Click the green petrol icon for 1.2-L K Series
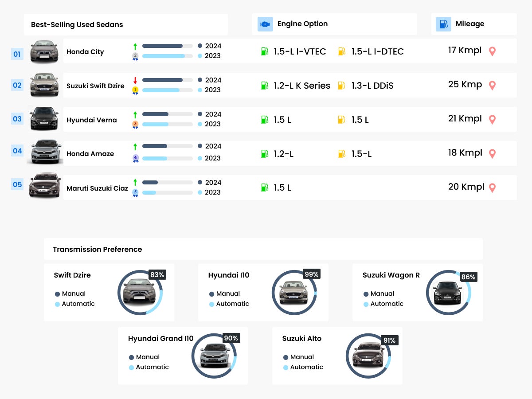 [x=265, y=86]
